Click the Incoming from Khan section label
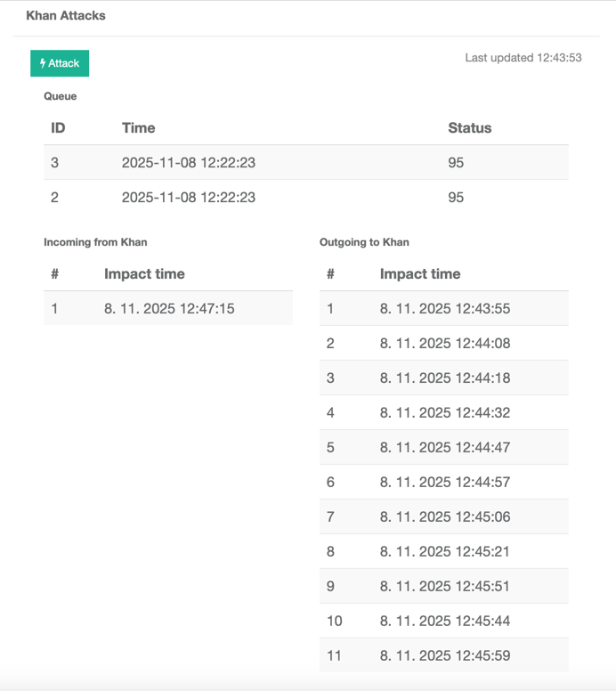 95,242
